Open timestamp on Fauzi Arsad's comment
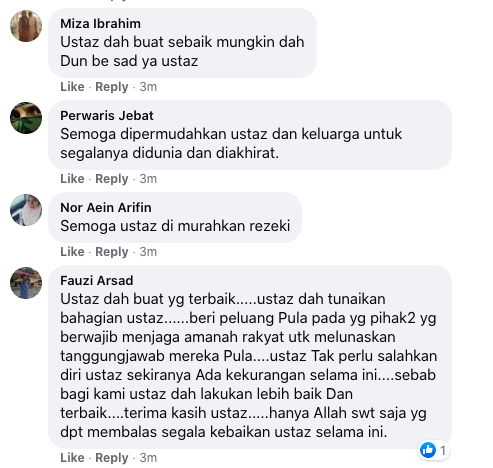Image resolution: width=493 pixels, height=468 pixels. pyautogui.click(x=148, y=458)
